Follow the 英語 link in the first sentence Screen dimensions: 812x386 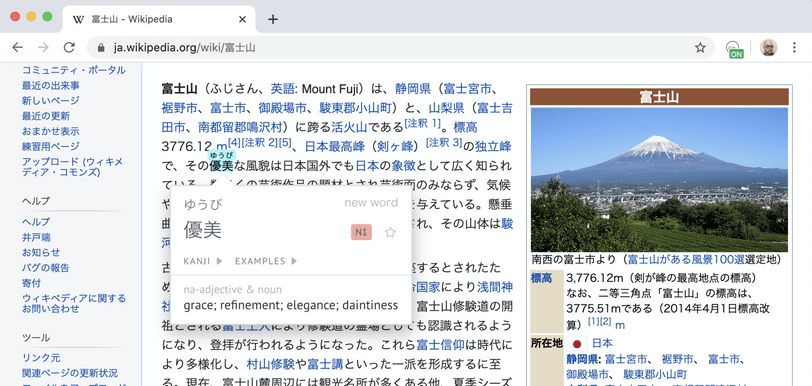pos(282,89)
